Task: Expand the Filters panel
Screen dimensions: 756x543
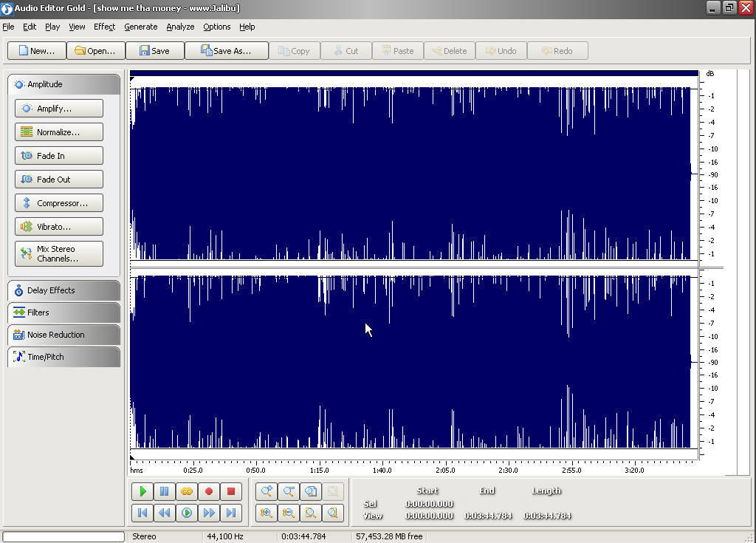Action: pos(63,313)
